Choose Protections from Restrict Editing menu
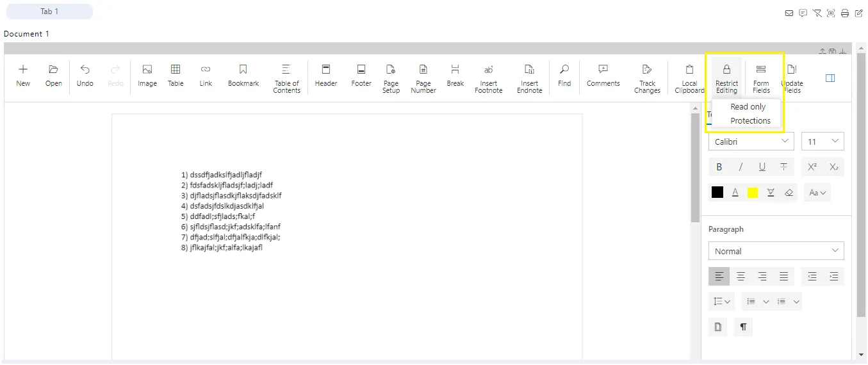Viewport: 868px width, 365px height. point(750,120)
